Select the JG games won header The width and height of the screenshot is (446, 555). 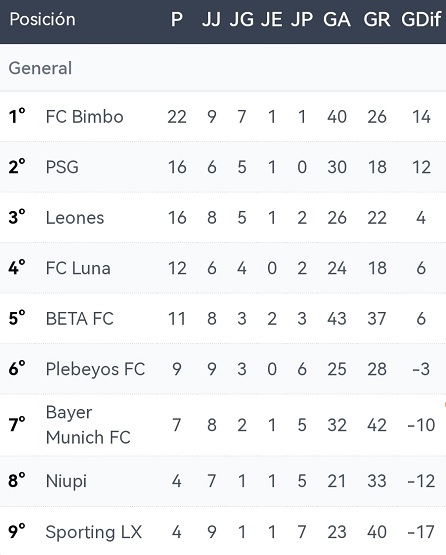[x=242, y=19]
